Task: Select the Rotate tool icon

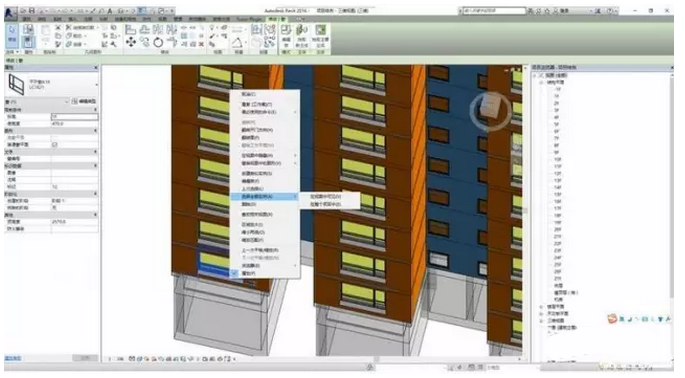Action: pos(158,42)
